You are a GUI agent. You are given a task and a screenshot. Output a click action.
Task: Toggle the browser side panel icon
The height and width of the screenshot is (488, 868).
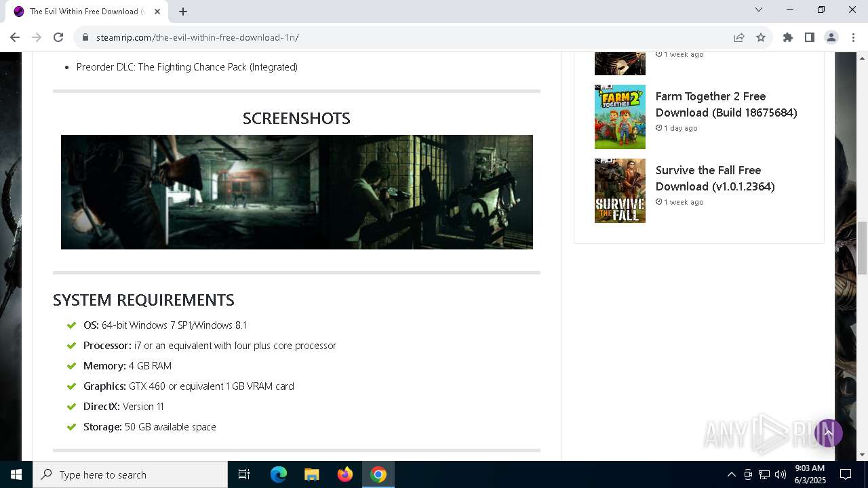point(810,37)
